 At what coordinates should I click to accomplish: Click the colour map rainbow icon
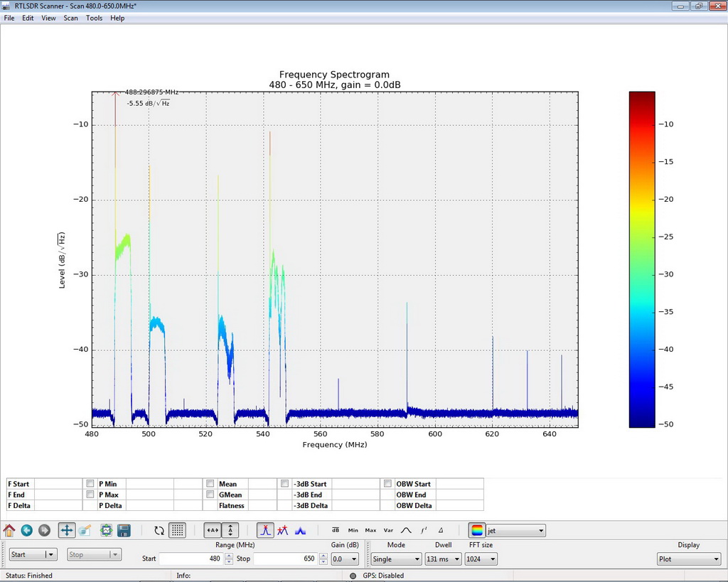pos(477,530)
